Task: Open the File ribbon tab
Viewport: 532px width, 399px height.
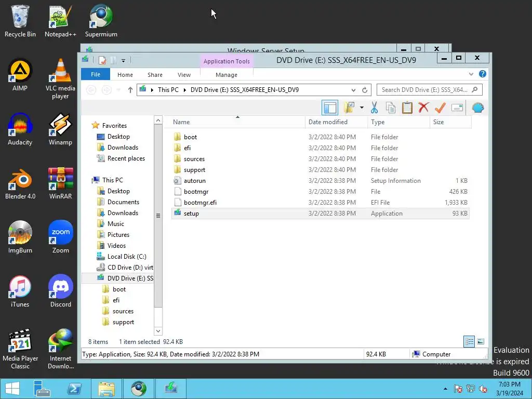Action: coord(96,74)
